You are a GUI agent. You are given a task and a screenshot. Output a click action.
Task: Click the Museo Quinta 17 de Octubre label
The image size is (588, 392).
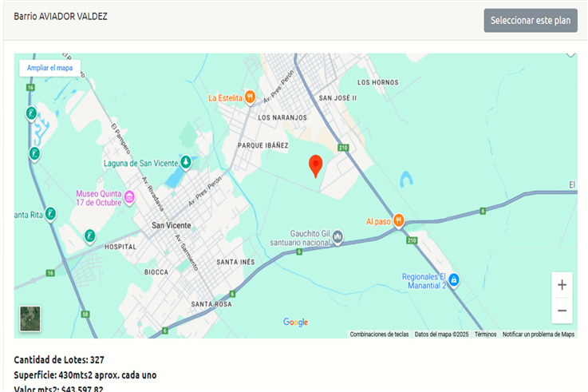99,198
